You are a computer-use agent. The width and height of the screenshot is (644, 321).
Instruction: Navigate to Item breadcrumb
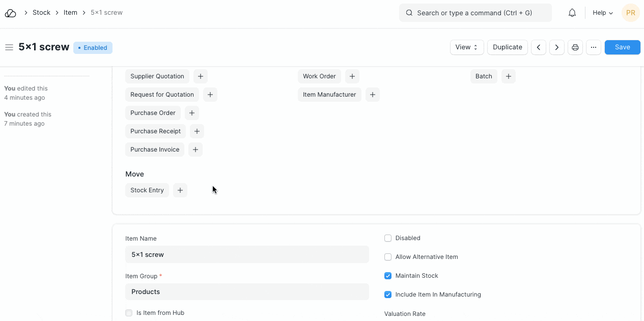70,13
